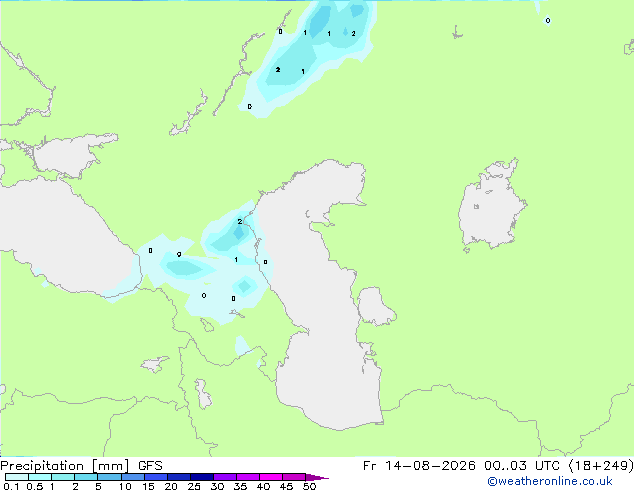Screen dimensions: 634x490
Task: Pick the 1–2 mm legend color box
Action: [63, 477]
